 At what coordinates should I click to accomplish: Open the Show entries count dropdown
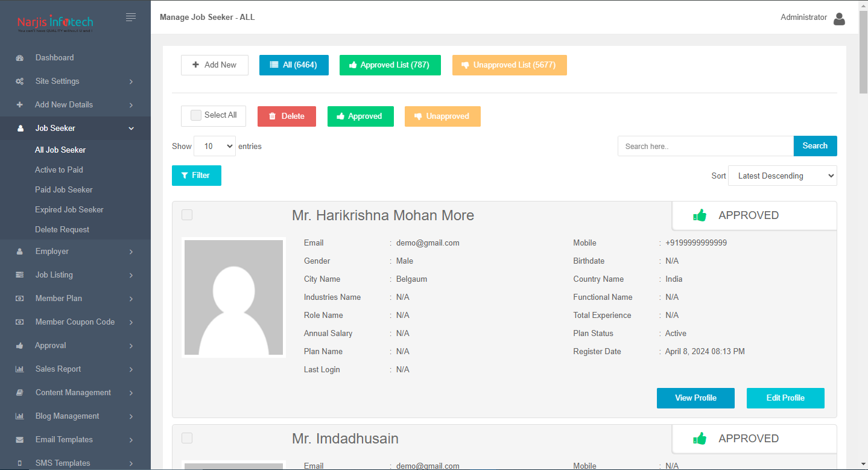[x=215, y=146]
